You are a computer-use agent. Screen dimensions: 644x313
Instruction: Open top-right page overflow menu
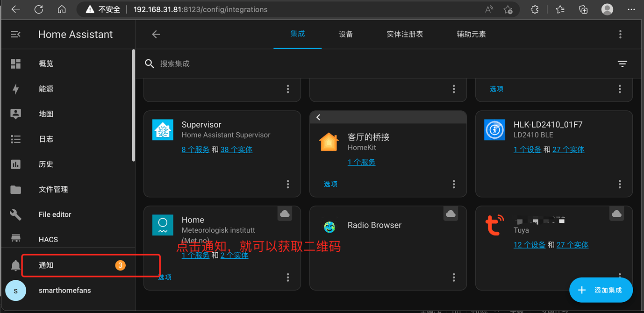620,35
